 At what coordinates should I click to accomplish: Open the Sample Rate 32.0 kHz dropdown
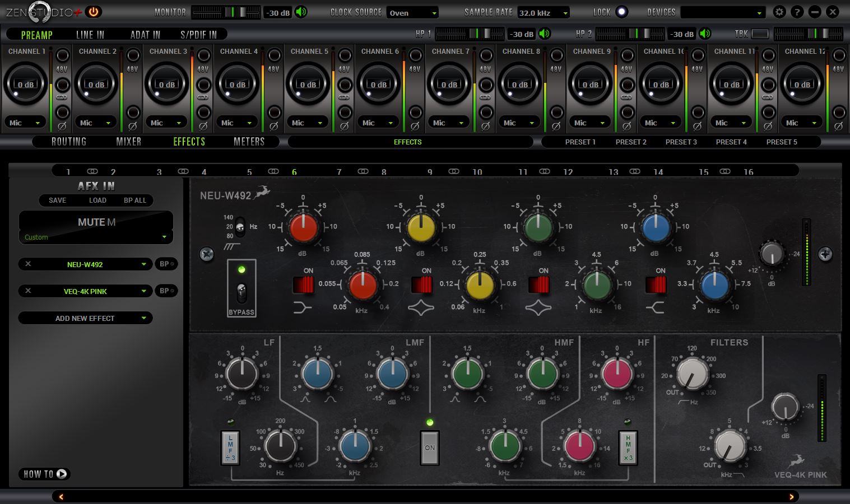click(x=544, y=12)
